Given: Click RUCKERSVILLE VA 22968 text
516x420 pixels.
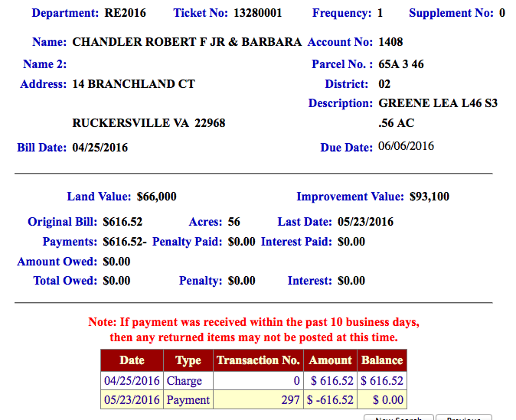Looking at the screenshot, I should coord(149,123).
